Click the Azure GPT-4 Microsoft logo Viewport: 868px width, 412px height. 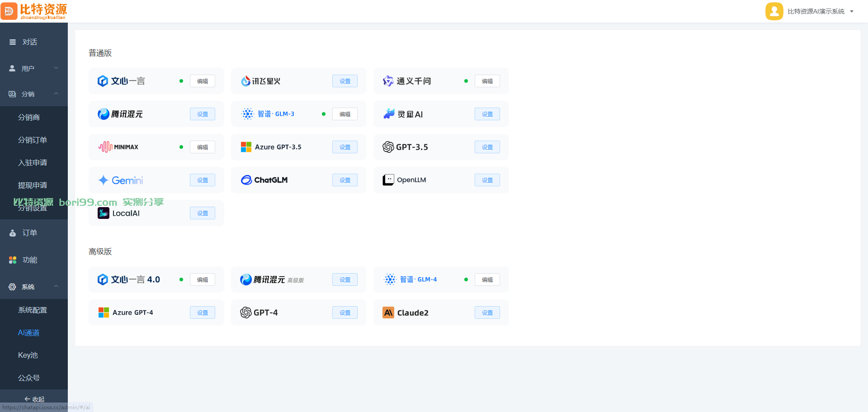pos(104,313)
